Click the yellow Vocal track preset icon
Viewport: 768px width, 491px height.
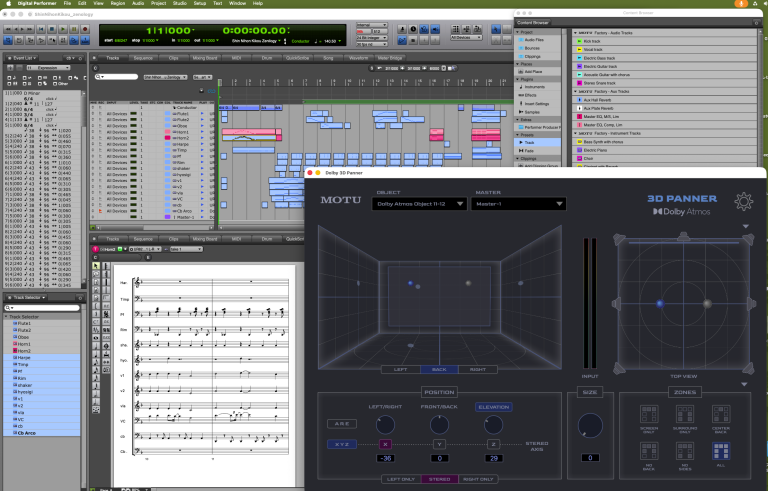[579, 49]
